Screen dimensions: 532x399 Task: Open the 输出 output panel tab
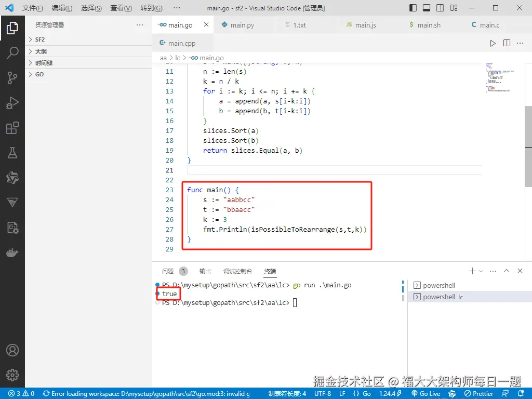click(205, 271)
